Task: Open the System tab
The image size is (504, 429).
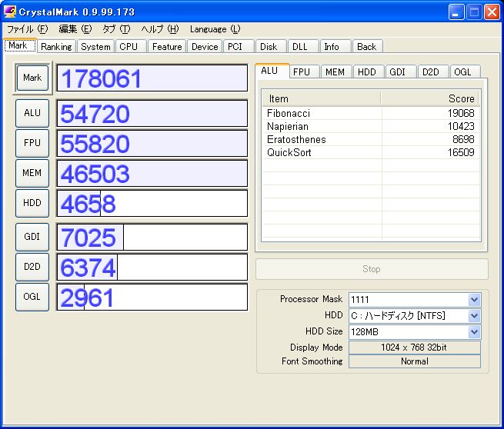Action: click(x=95, y=47)
